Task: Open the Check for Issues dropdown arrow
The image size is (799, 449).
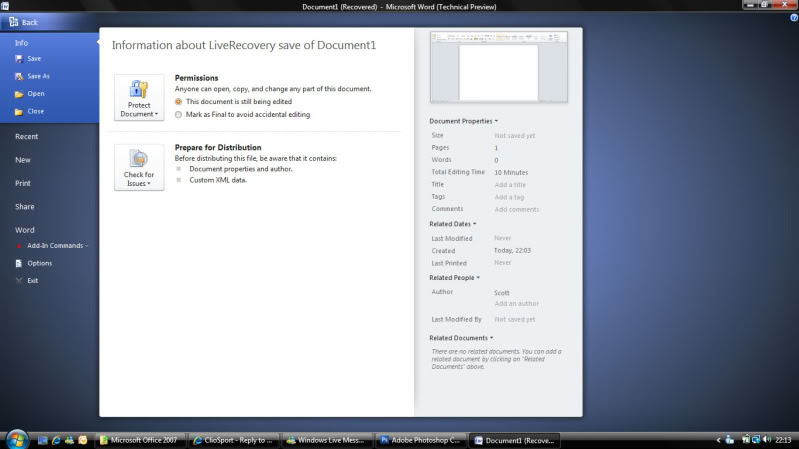Action: pos(149,183)
